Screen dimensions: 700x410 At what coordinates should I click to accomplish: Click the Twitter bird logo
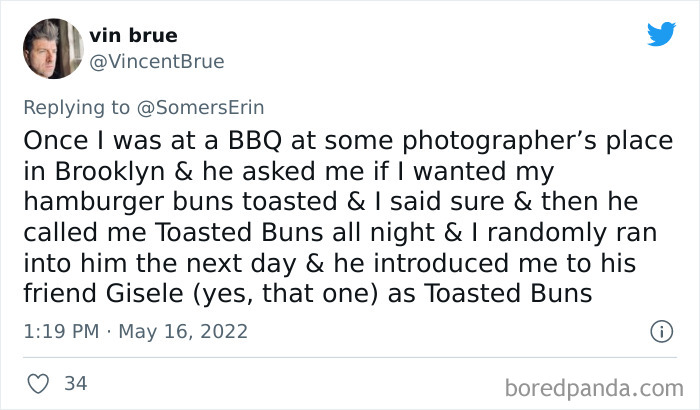point(661,34)
